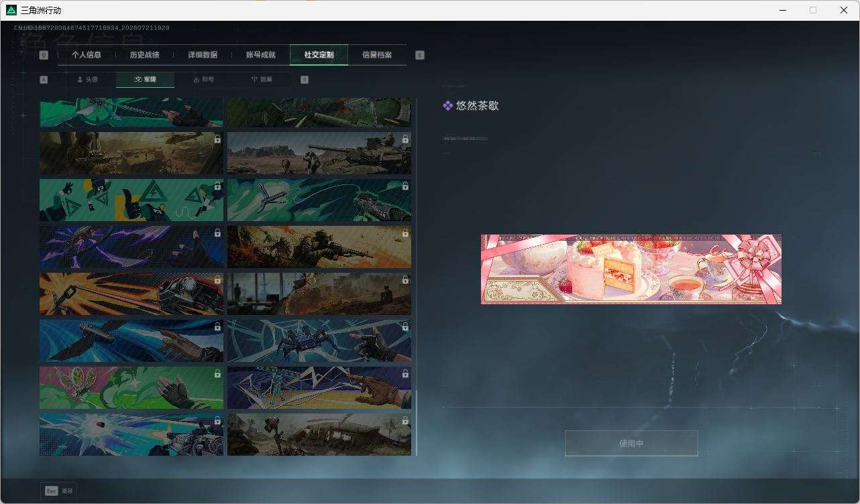Open the title sub-tab with triangle icon
The width and height of the screenshot is (860, 504).
point(203,80)
